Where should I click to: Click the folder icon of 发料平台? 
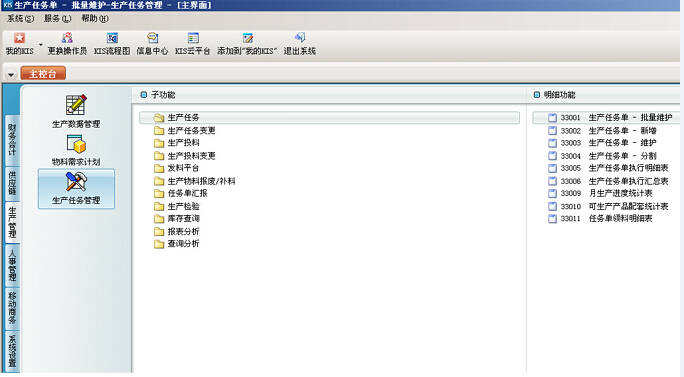tap(159, 168)
